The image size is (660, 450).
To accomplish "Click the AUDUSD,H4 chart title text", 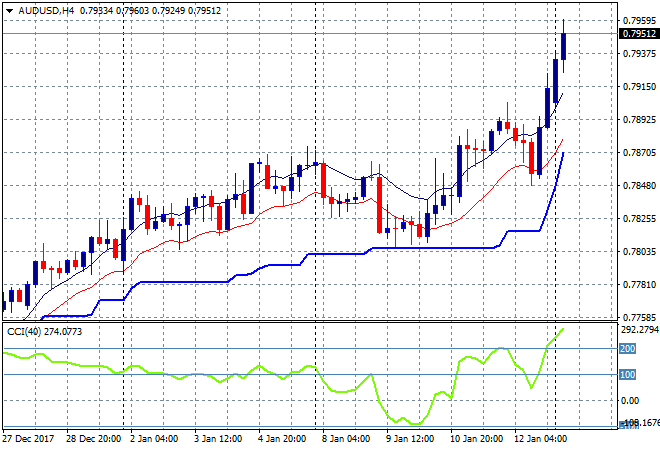I will click(x=46, y=11).
